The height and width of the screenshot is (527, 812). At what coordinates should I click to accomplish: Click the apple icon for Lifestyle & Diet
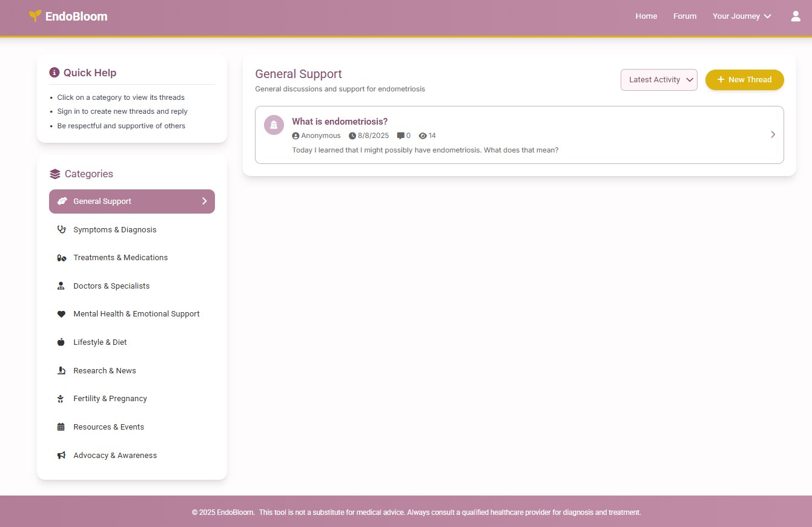(x=61, y=342)
